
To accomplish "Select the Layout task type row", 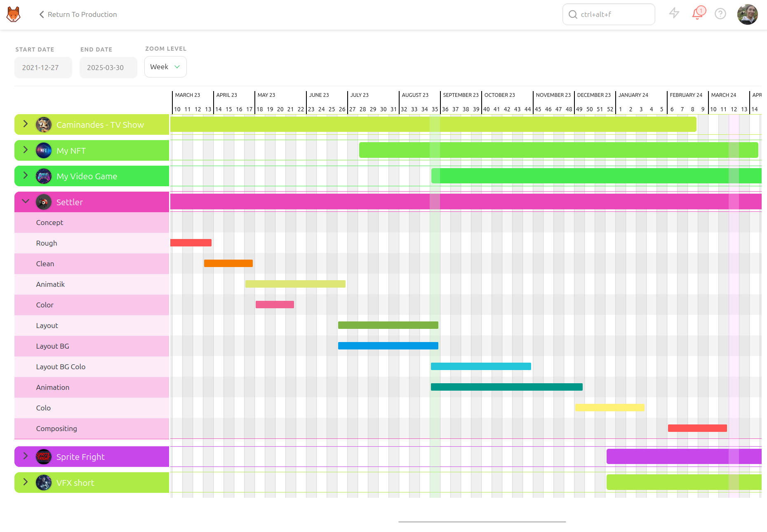I will (92, 326).
